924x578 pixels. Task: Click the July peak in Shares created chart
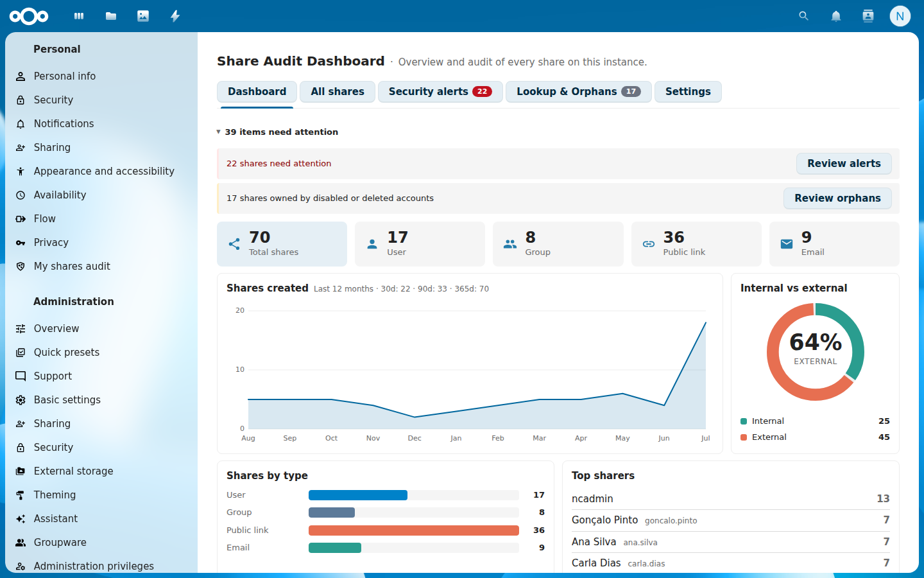(x=705, y=322)
